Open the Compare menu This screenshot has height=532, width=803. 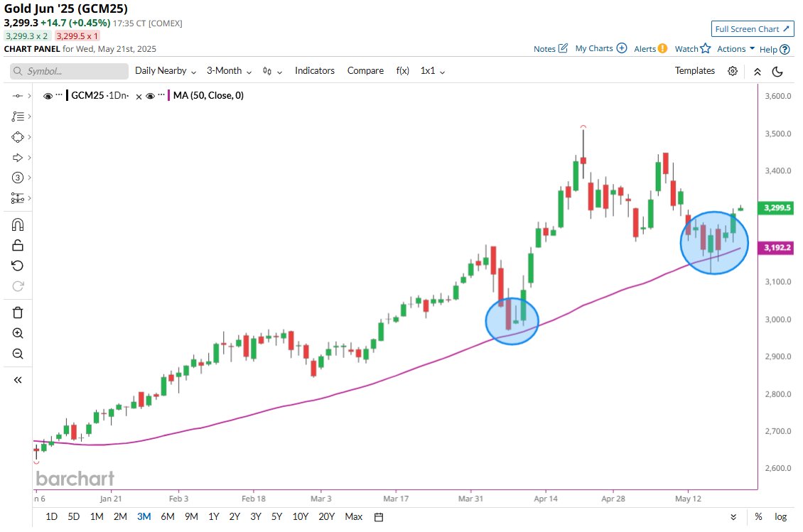[x=365, y=70]
